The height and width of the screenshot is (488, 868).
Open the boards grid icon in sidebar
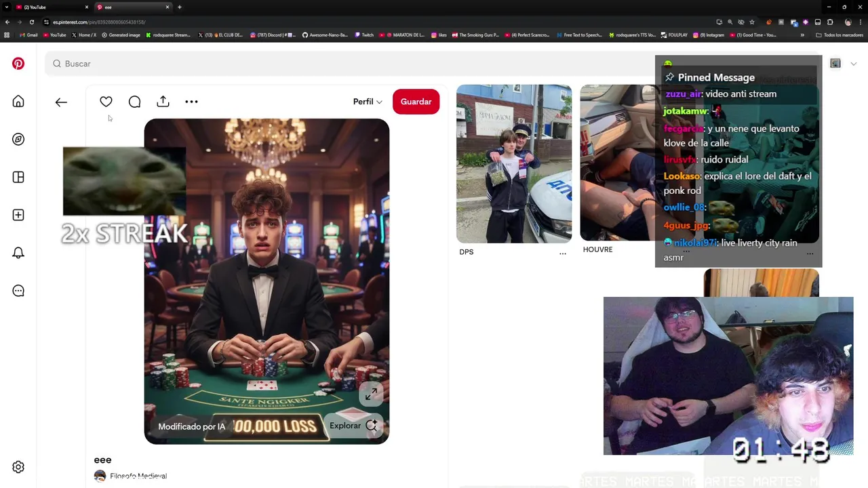[18, 177]
